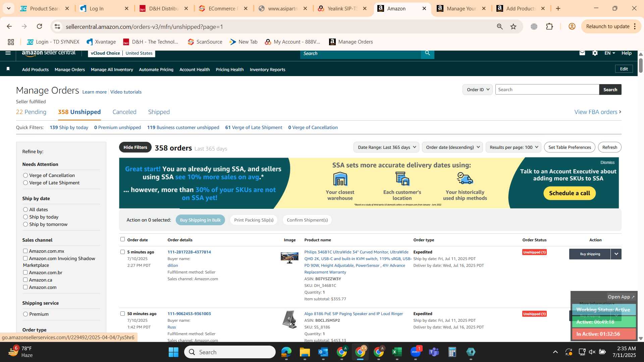The image size is (644, 362).
Task: Reload the page with browser refresh icon
Action: pyautogui.click(x=40, y=26)
